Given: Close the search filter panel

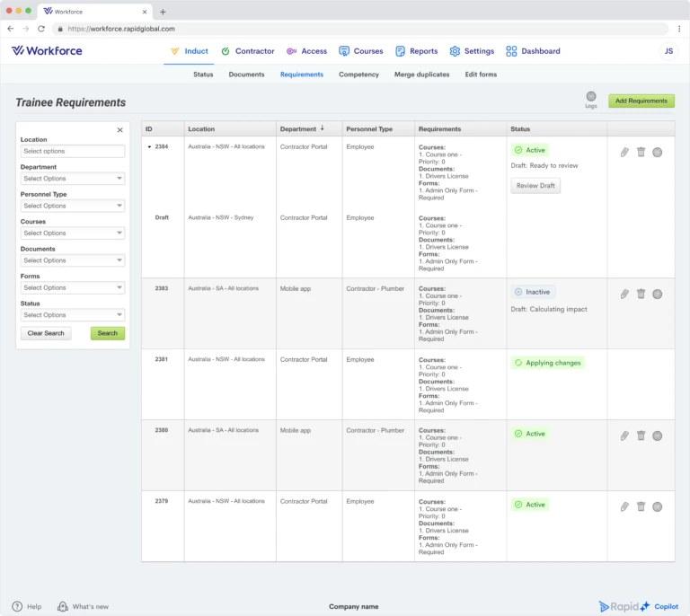Looking at the screenshot, I should [119, 129].
